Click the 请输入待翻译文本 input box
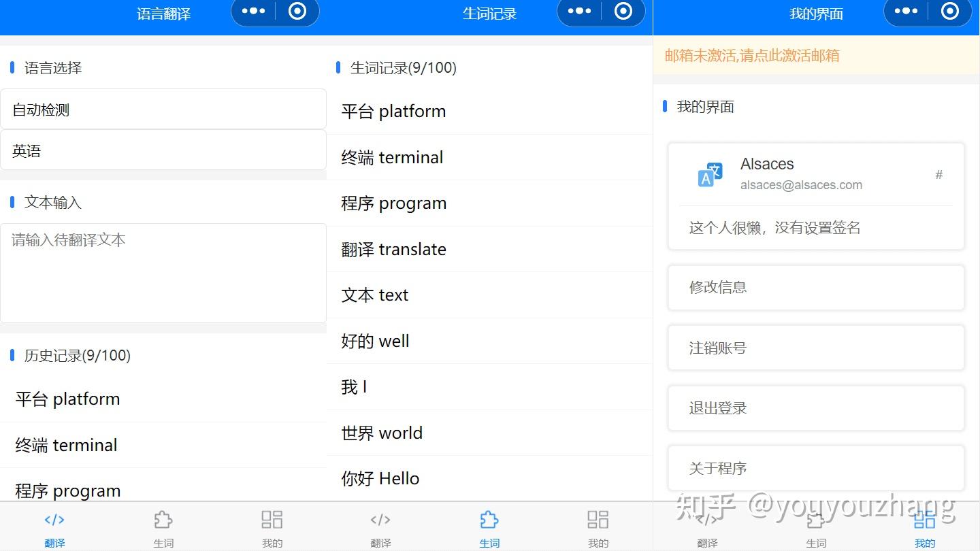The width and height of the screenshot is (980, 551). click(163, 272)
